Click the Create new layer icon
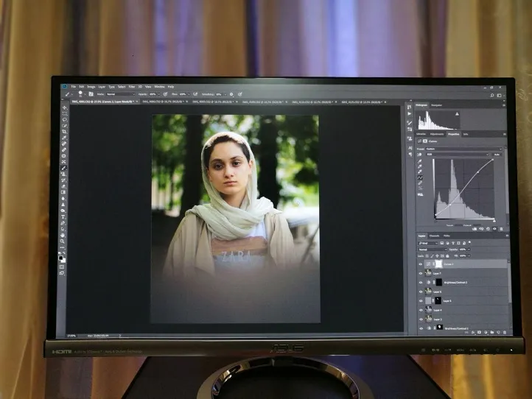Screen dimensions: 532x399 (498, 332)
